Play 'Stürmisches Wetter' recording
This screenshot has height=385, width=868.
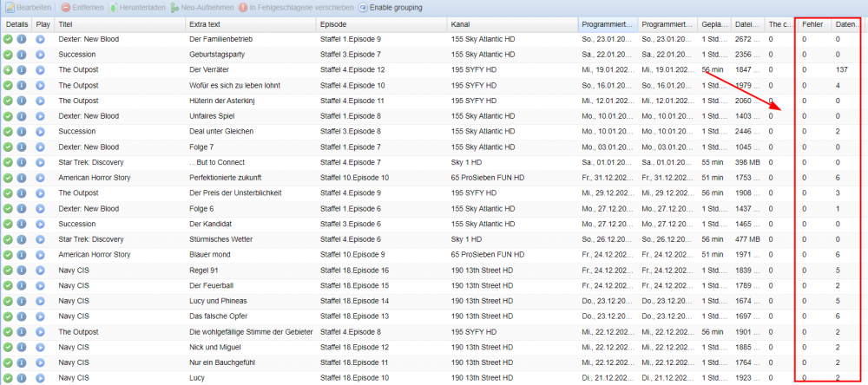41,239
